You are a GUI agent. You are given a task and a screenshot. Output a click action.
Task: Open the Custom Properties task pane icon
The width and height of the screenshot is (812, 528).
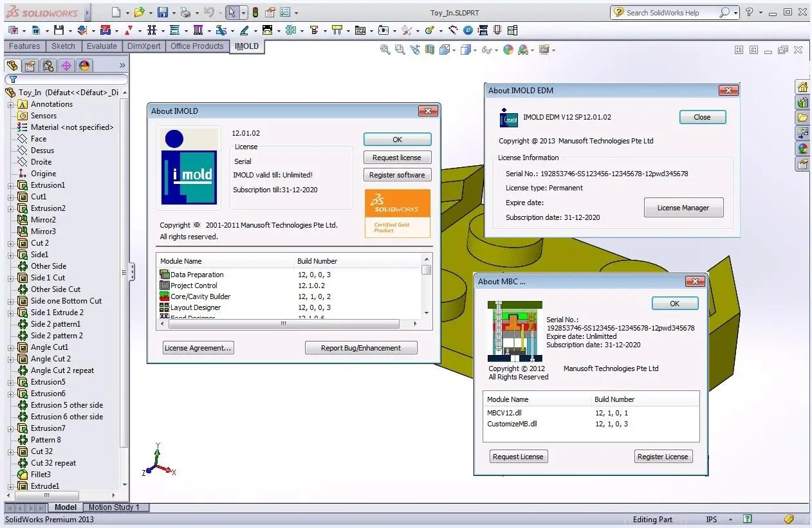pyautogui.click(x=802, y=164)
